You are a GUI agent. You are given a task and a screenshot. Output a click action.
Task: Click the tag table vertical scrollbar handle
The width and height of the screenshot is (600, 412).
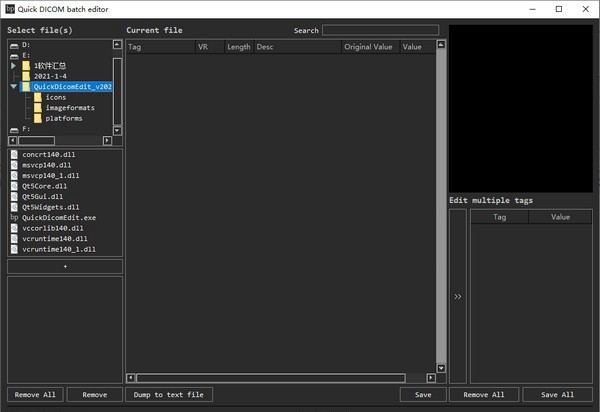click(441, 206)
